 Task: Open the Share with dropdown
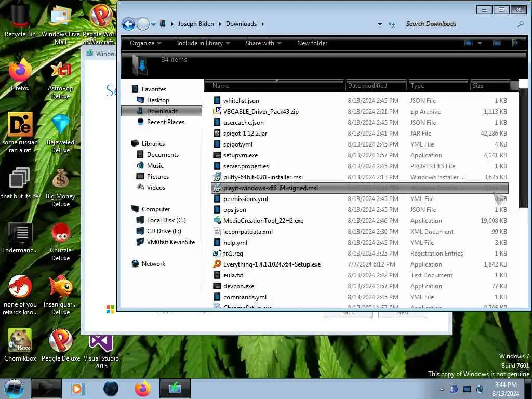coord(263,43)
